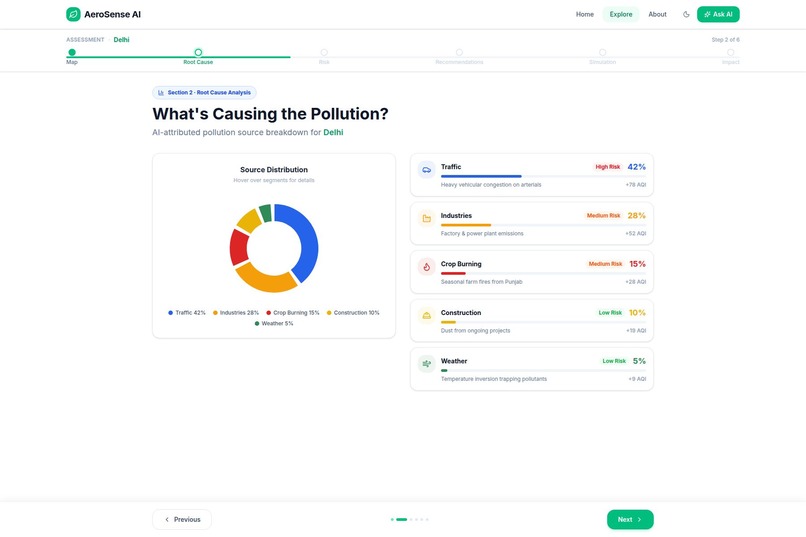This screenshot has height=537, width=806.
Task: Click the AeroSense AI leaf logo icon
Action: (74, 14)
